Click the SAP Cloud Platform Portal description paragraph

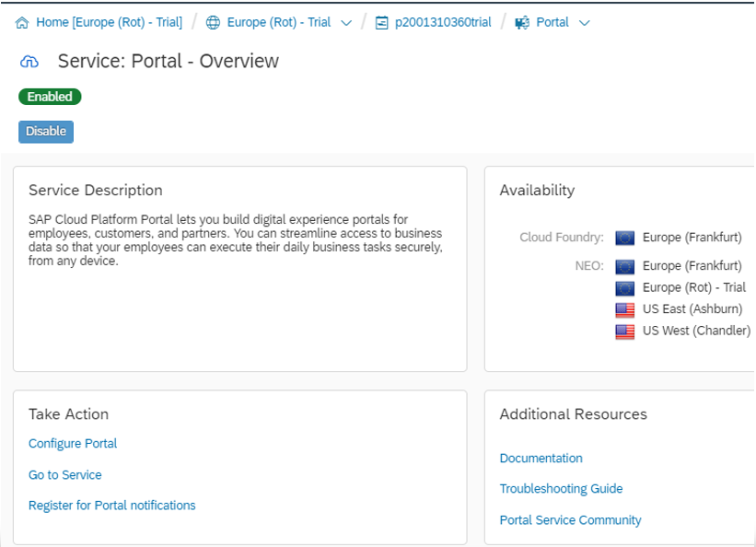coord(236,240)
